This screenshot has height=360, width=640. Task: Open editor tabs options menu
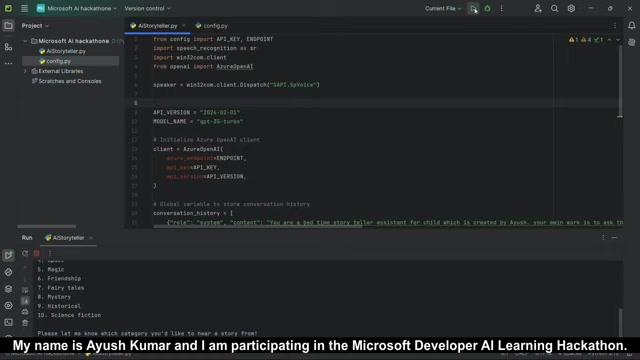(615, 26)
